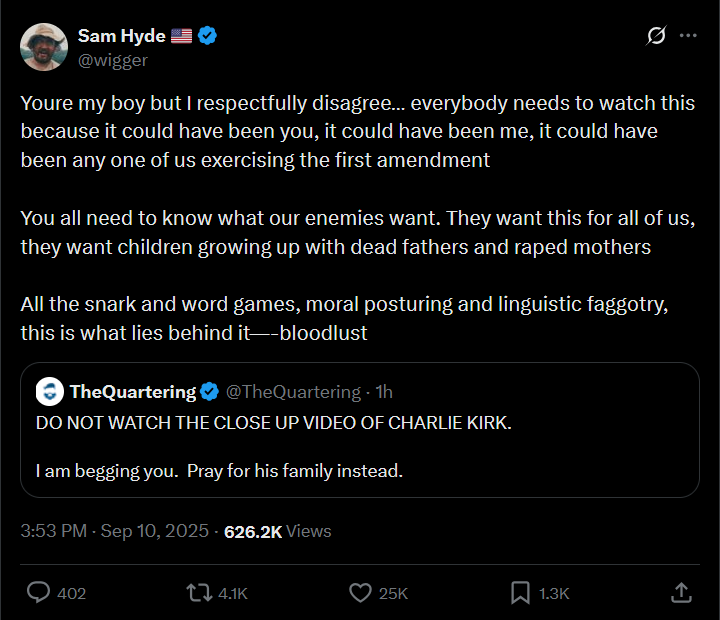
Task: Repost this post via retweet icon
Action: (x=200, y=593)
